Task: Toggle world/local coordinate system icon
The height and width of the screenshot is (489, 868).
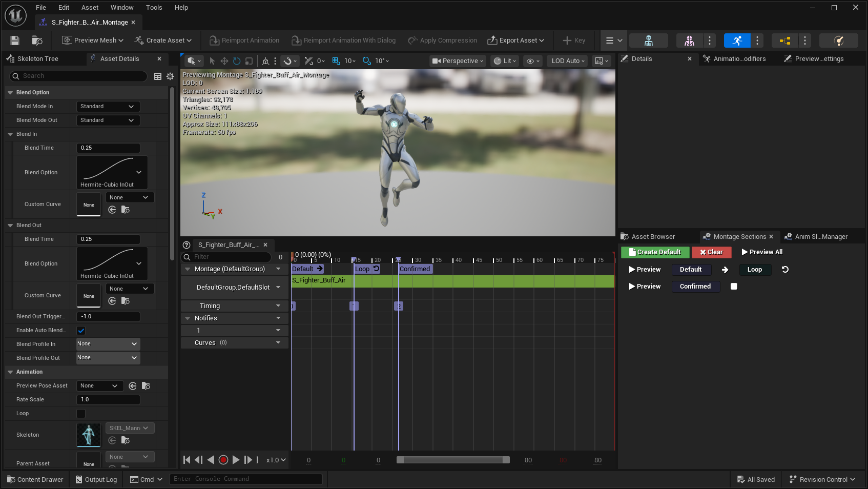Action: point(265,61)
